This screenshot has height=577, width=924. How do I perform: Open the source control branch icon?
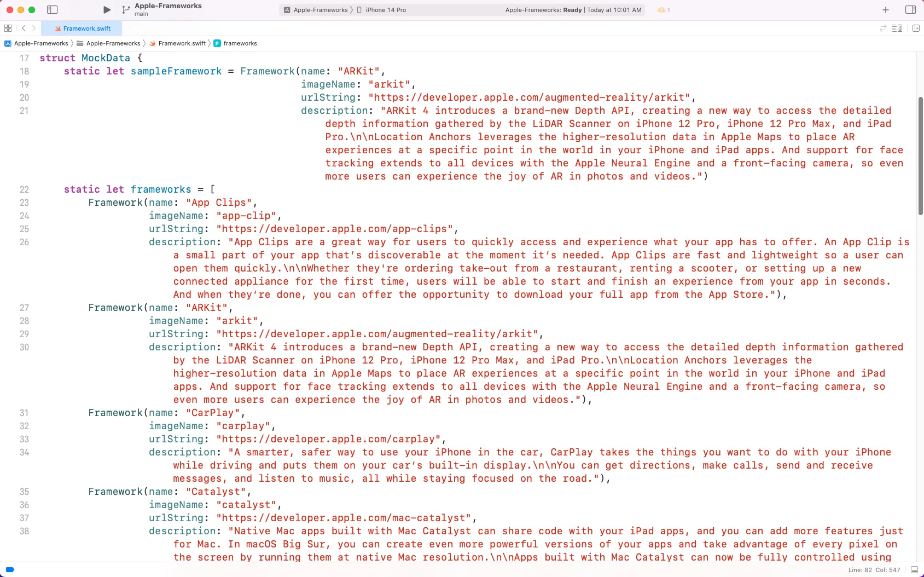click(x=126, y=10)
